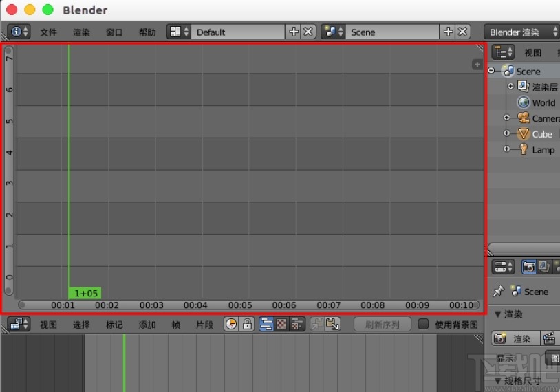The width and height of the screenshot is (560, 392).
Task: Select the World row text
Action: pyautogui.click(x=543, y=103)
